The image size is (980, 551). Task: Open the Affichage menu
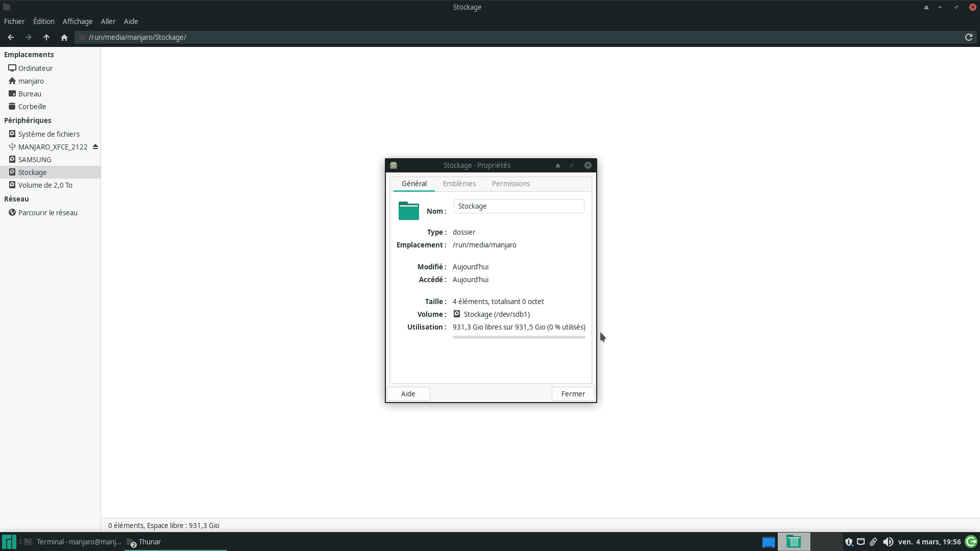78,21
